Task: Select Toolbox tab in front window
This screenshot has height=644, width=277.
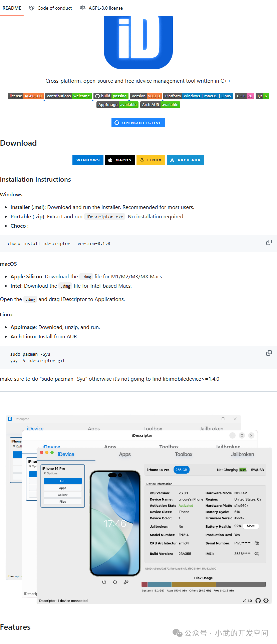Action: click(184, 454)
